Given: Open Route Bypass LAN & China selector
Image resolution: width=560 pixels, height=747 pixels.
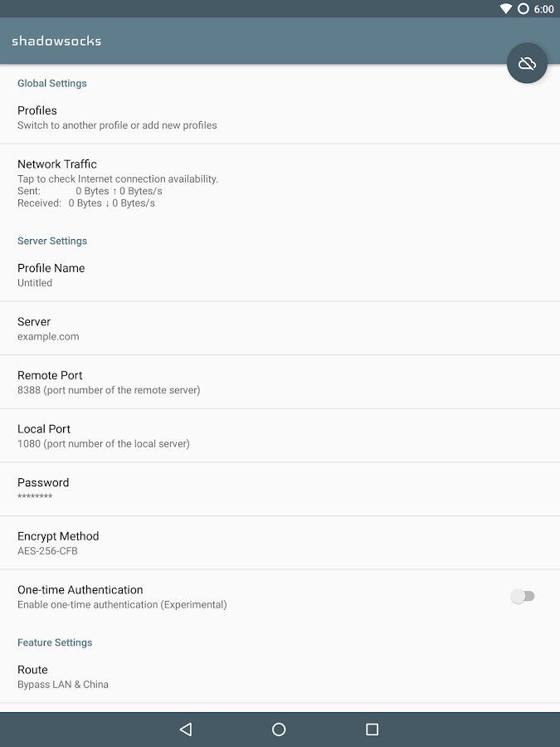Looking at the screenshot, I should coord(280,676).
